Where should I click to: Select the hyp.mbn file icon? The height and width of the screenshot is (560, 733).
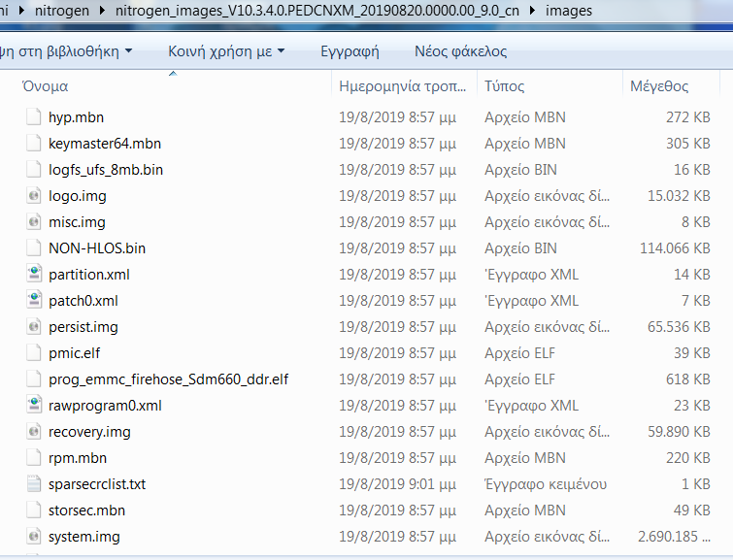click(x=35, y=117)
